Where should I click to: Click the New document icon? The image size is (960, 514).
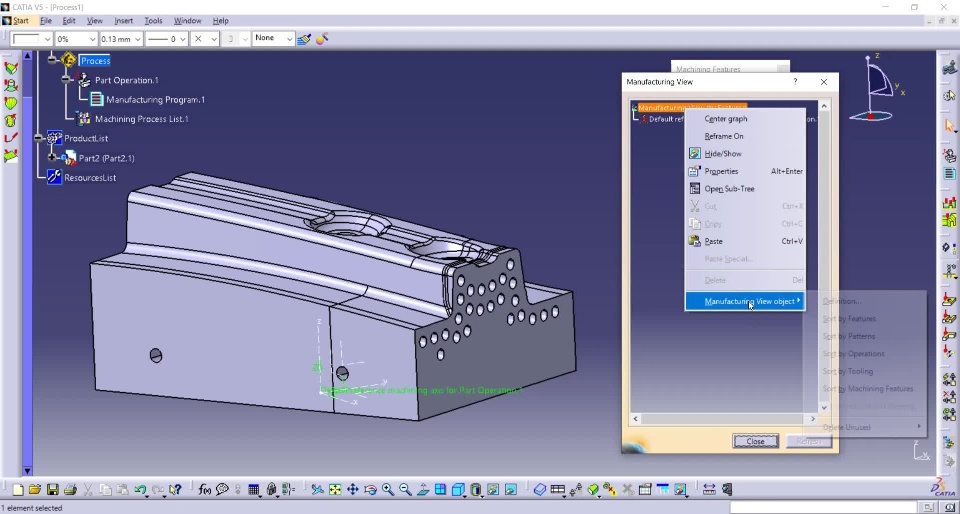pyautogui.click(x=18, y=490)
